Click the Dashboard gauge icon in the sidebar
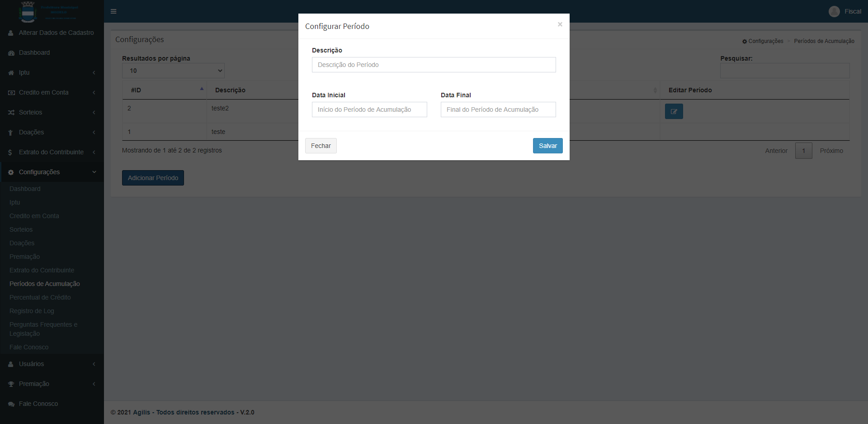 click(x=11, y=53)
